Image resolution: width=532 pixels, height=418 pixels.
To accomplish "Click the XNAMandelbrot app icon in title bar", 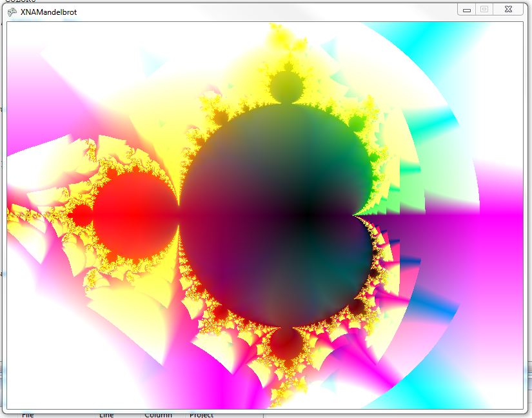I will point(12,12).
